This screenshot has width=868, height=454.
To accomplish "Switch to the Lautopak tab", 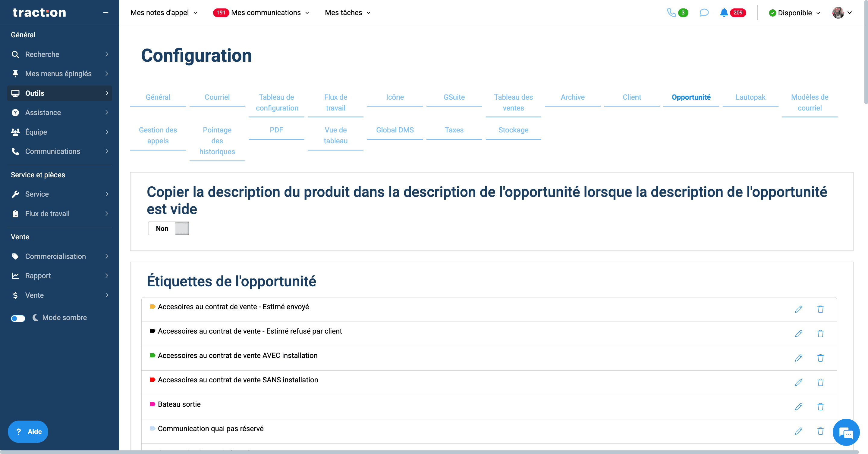I will pyautogui.click(x=750, y=97).
